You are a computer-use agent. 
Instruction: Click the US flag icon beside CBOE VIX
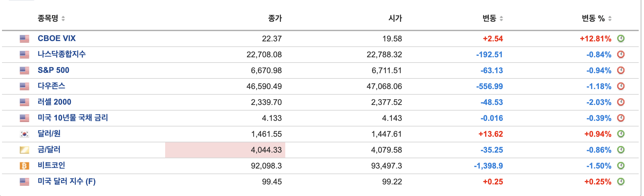click(24, 38)
